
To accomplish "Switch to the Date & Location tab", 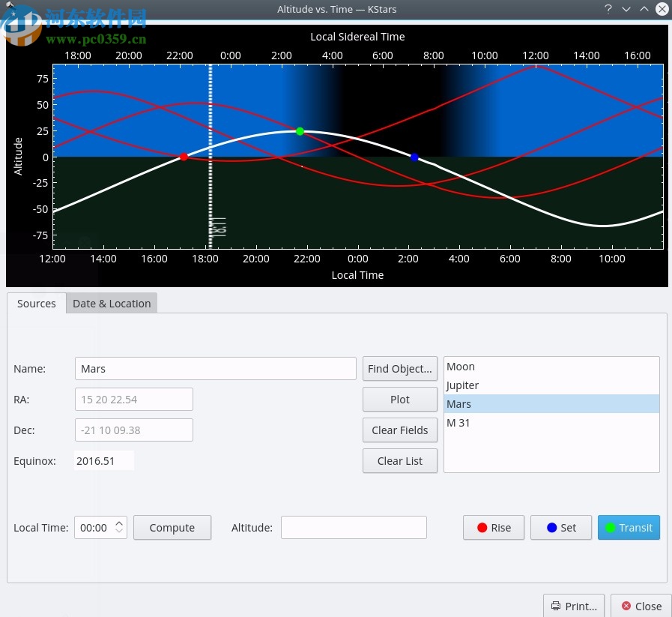I will coord(112,304).
